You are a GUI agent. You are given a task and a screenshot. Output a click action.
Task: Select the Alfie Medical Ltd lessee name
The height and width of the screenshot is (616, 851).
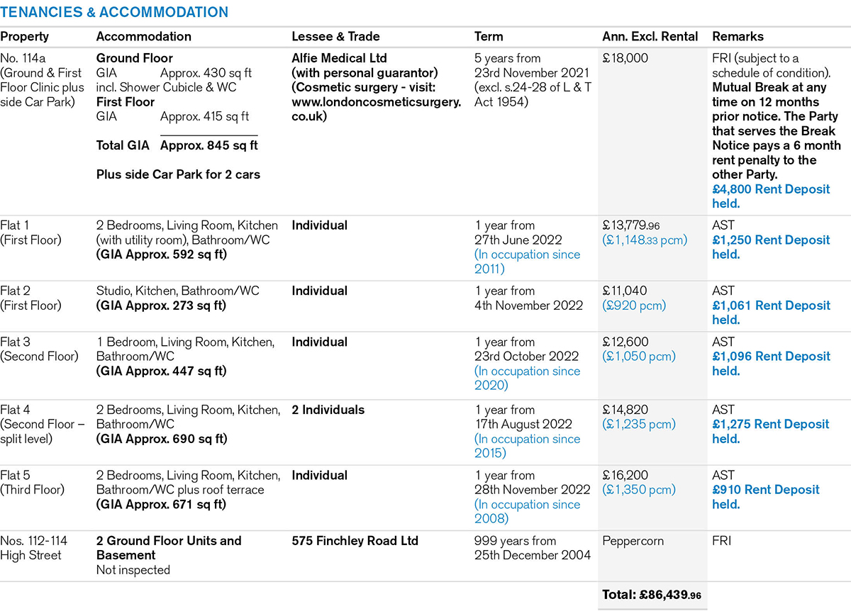click(x=339, y=58)
